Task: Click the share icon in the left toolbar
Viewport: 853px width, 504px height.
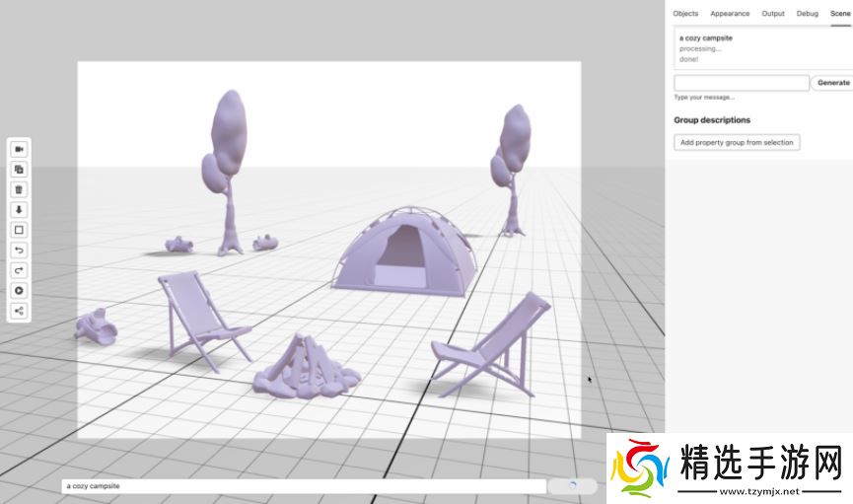Action: pos(19,311)
